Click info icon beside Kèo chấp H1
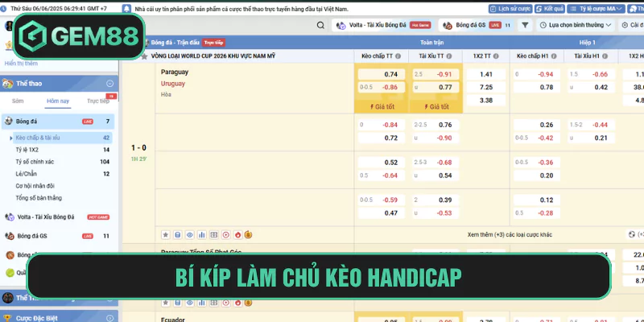 coord(554,56)
